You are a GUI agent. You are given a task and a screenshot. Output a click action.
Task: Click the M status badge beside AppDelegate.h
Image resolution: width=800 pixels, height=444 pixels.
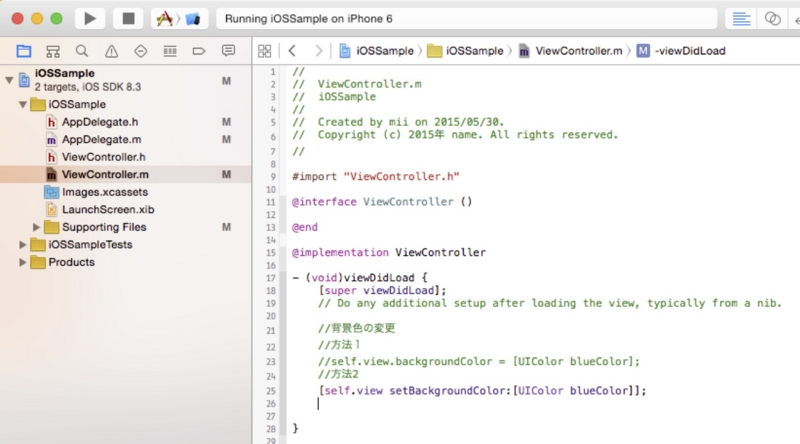(226, 122)
